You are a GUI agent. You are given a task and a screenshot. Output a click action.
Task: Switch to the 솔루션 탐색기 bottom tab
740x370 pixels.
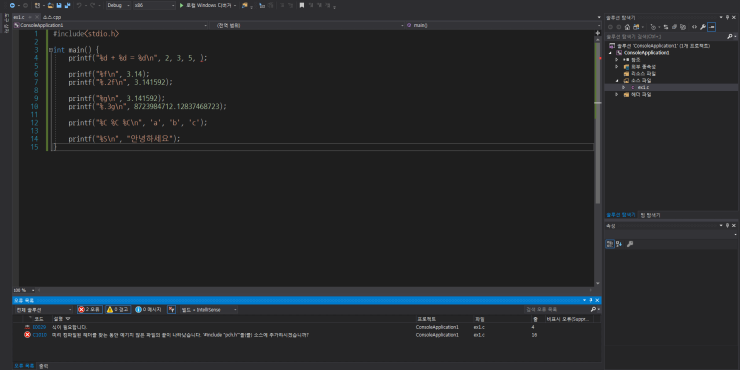point(621,215)
